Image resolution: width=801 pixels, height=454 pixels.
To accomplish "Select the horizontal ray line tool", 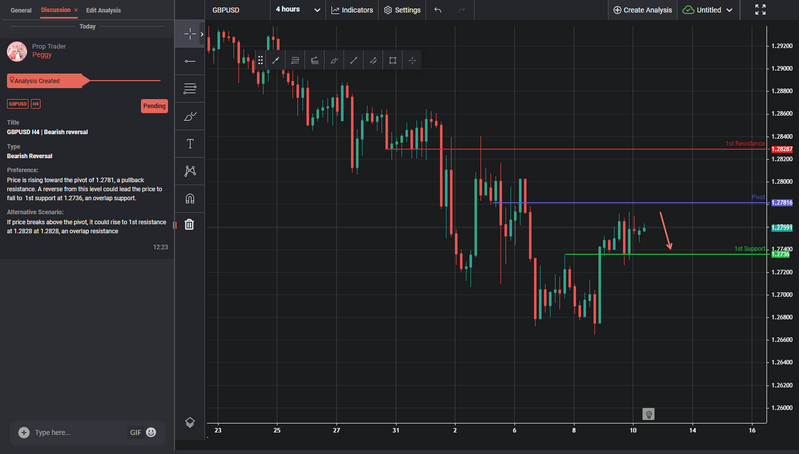I will pos(190,61).
